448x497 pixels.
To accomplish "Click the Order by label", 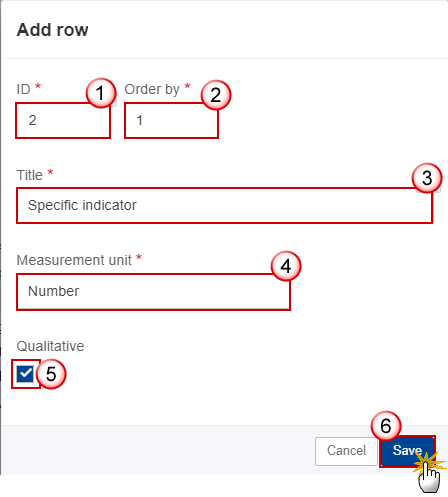I will 152,89.
